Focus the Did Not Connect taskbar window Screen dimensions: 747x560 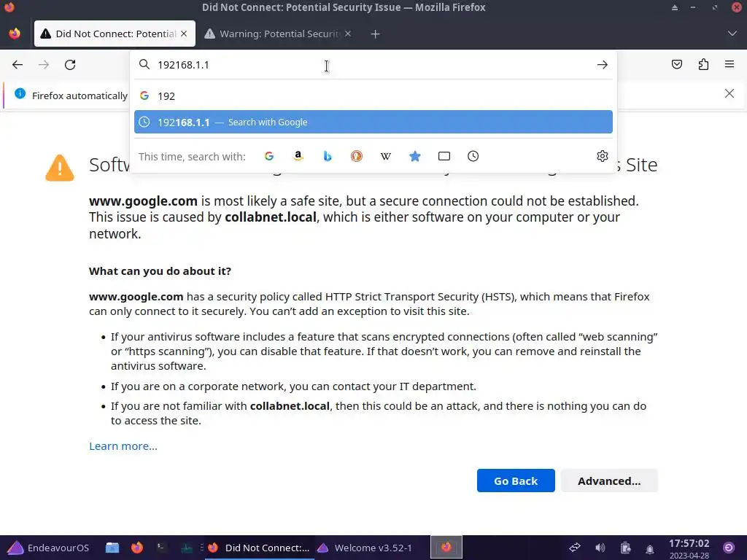(x=260, y=548)
